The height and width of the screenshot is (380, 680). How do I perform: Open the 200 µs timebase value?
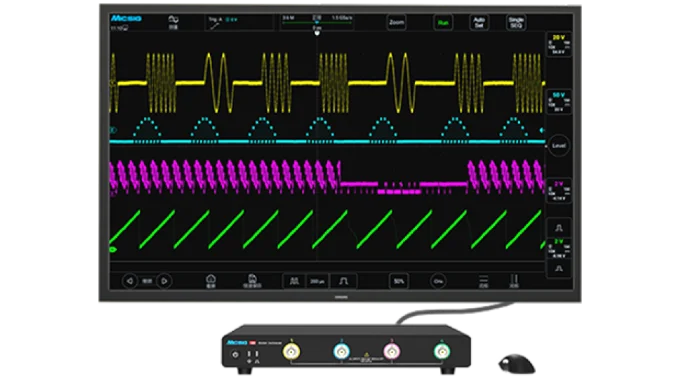(x=317, y=282)
